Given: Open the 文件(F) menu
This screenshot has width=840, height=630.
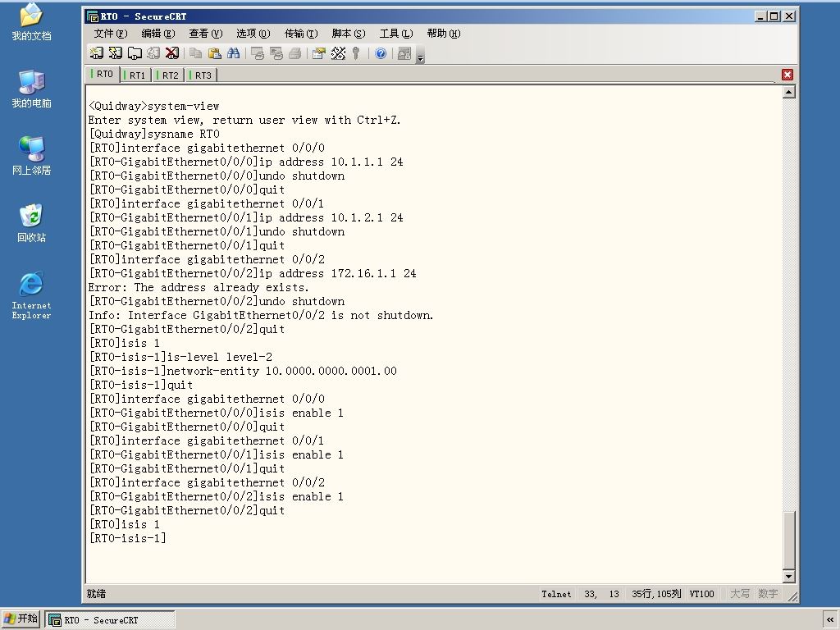Looking at the screenshot, I should point(111,33).
